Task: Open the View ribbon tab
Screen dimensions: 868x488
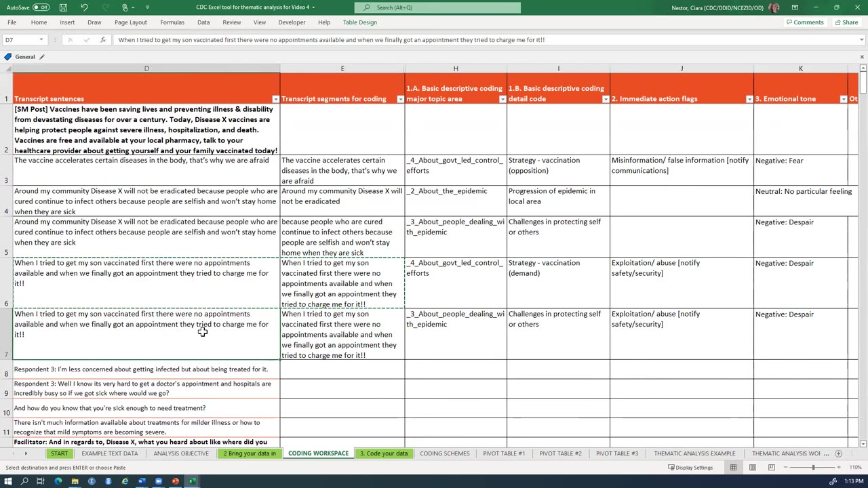Action: click(x=260, y=22)
